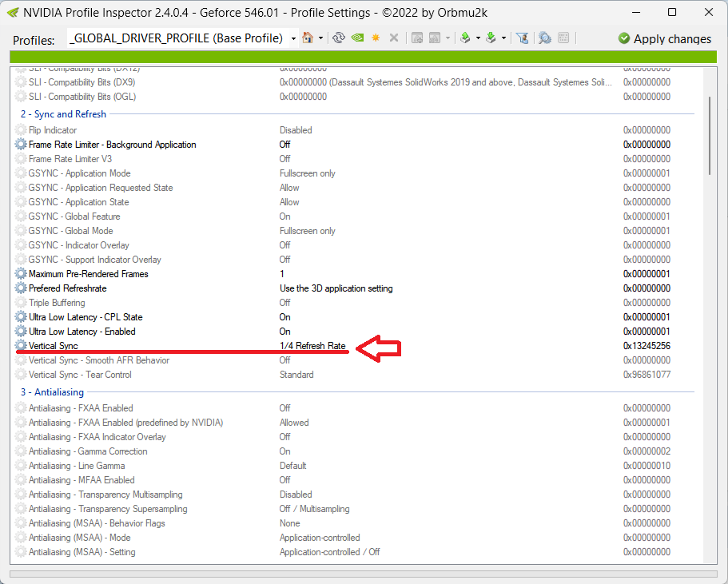Select the '1/4 Refresh Rate' Vertical Sync value
This screenshot has width=728, height=584.
pos(312,346)
